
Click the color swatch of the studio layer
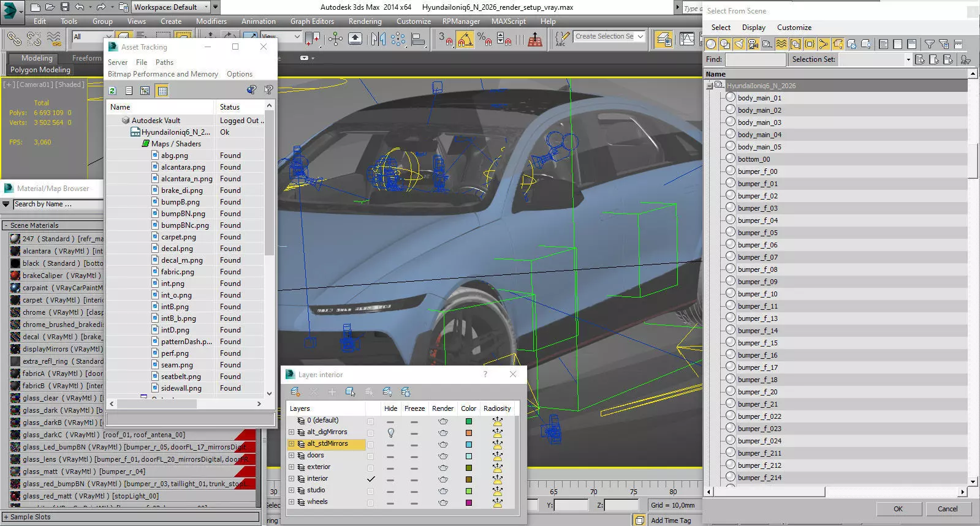(469, 491)
